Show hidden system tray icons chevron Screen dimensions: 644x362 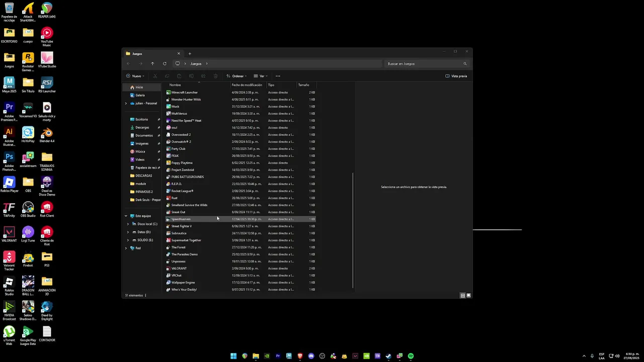[584, 356]
